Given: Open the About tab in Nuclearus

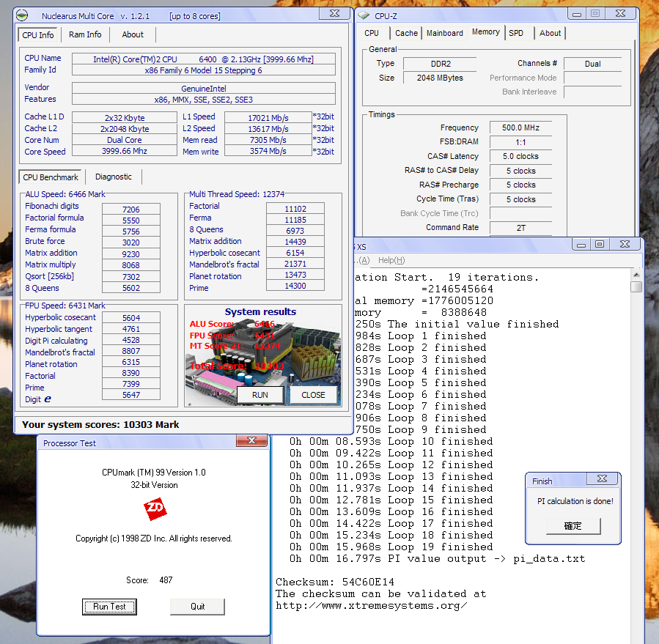Looking at the screenshot, I should 133,34.
